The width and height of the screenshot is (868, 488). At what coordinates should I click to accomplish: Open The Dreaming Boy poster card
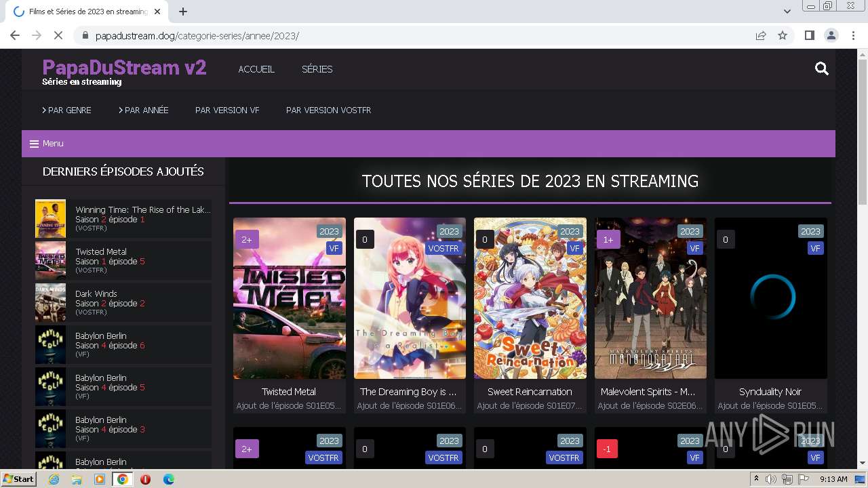tap(410, 298)
